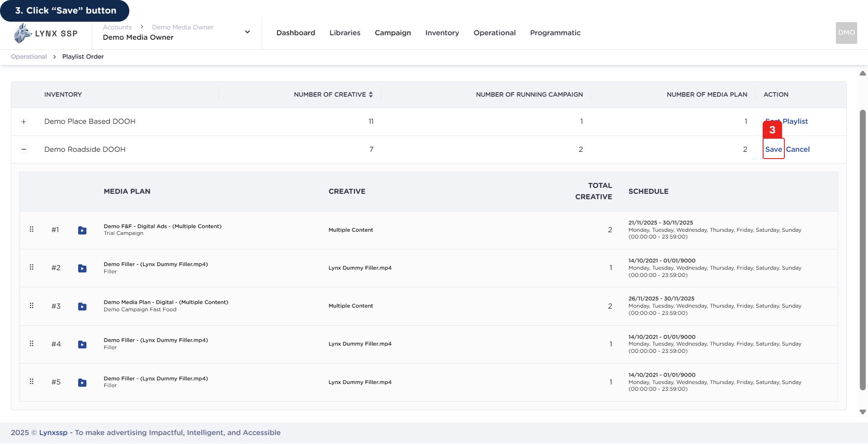Click the drag handle for row #3
This screenshot has width=868, height=445.
pyautogui.click(x=32, y=306)
